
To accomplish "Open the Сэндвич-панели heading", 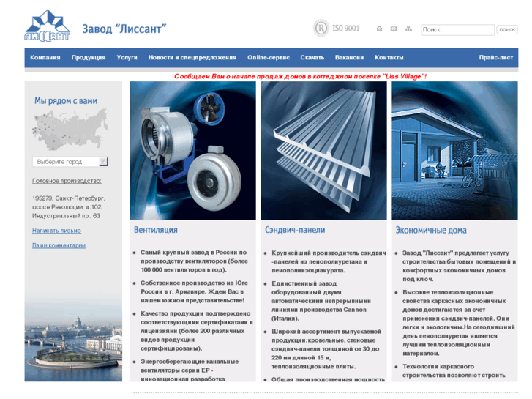I will click(x=295, y=230).
